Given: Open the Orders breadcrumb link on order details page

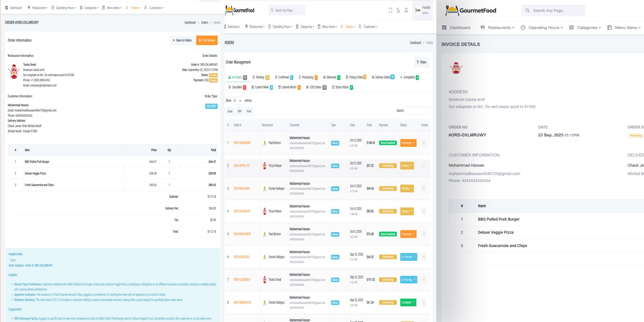Looking at the screenshot, I should pos(204,23).
